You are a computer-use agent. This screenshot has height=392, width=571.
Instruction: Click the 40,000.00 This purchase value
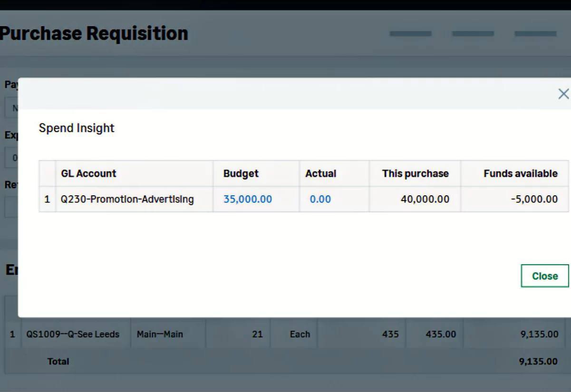click(425, 199)
